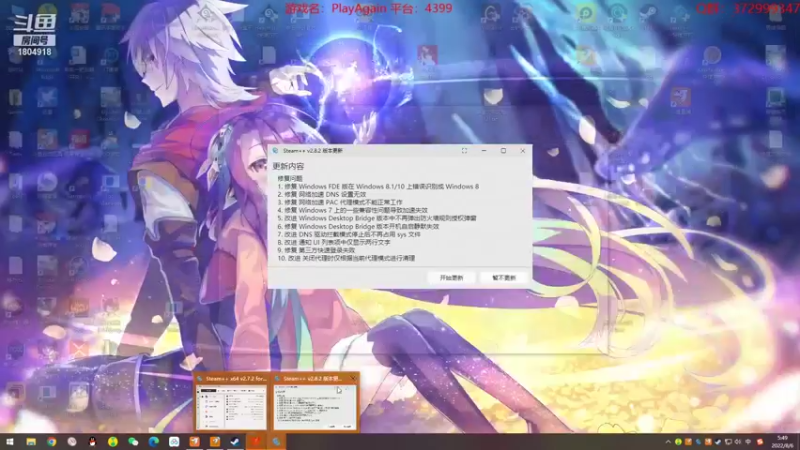Click the active Steam++ taskbar icon

coord(276,441)
